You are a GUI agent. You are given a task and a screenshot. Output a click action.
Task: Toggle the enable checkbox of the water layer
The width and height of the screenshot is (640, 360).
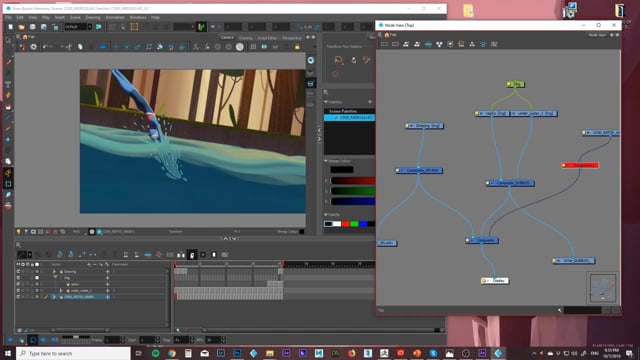(18, 284)
